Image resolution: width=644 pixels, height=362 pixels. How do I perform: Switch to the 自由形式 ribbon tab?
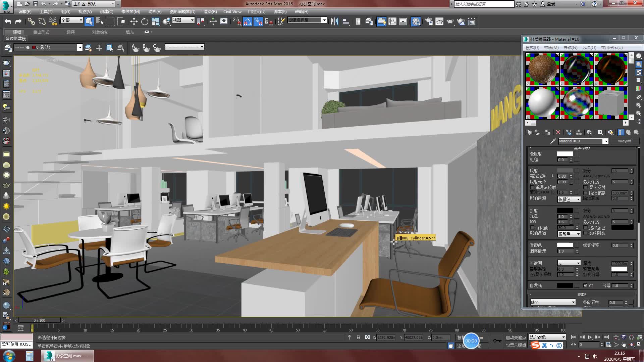point(41,32)
